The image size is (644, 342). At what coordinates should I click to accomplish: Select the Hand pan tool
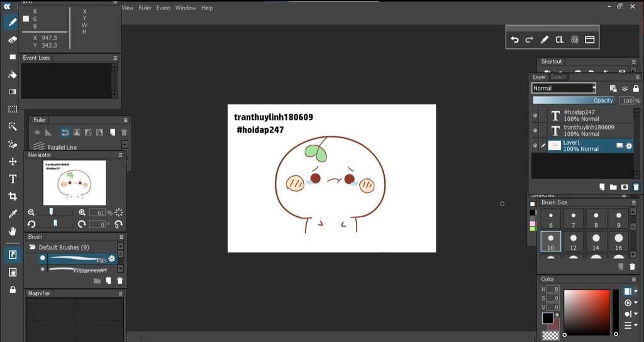click(x=13, y=231)
